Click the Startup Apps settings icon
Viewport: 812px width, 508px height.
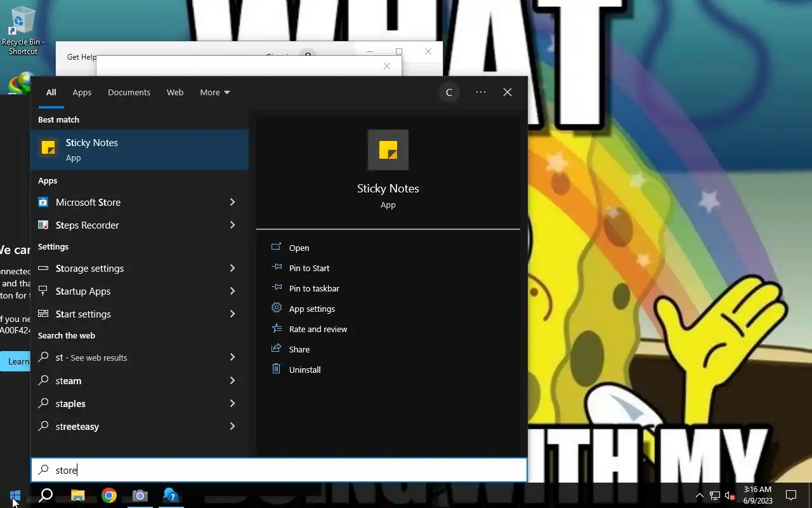(43, 291)
